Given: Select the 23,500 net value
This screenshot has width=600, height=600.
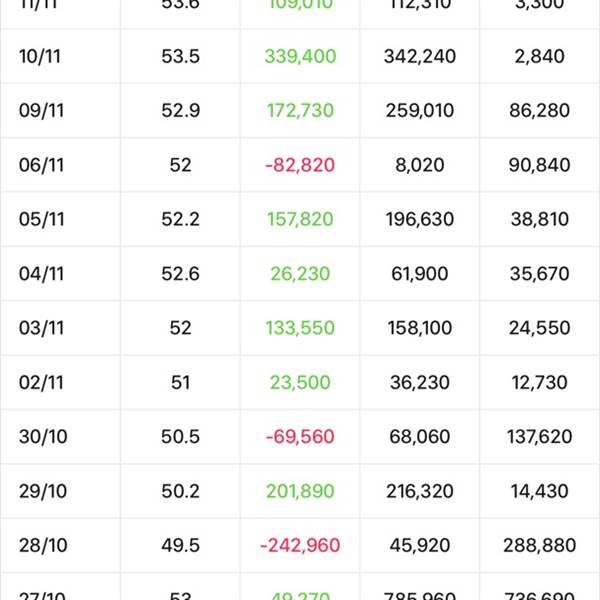Looking at the screenshot, I should 300,382.
